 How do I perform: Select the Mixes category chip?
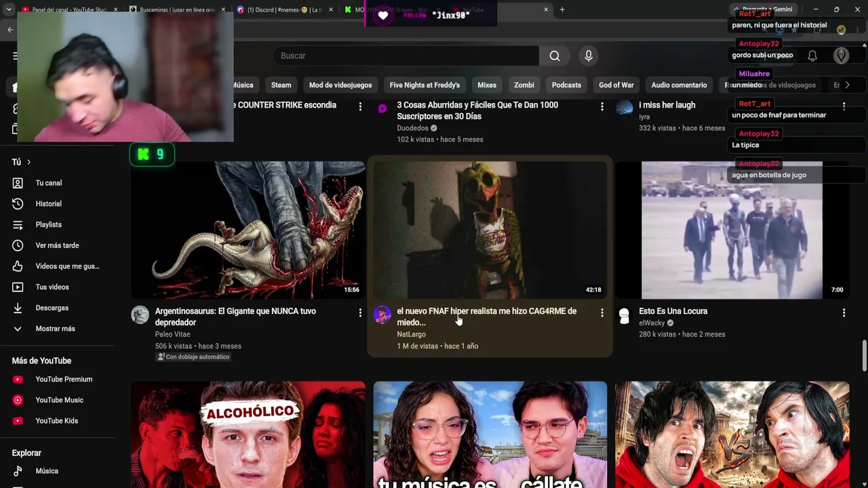click(x=487, y=85)
